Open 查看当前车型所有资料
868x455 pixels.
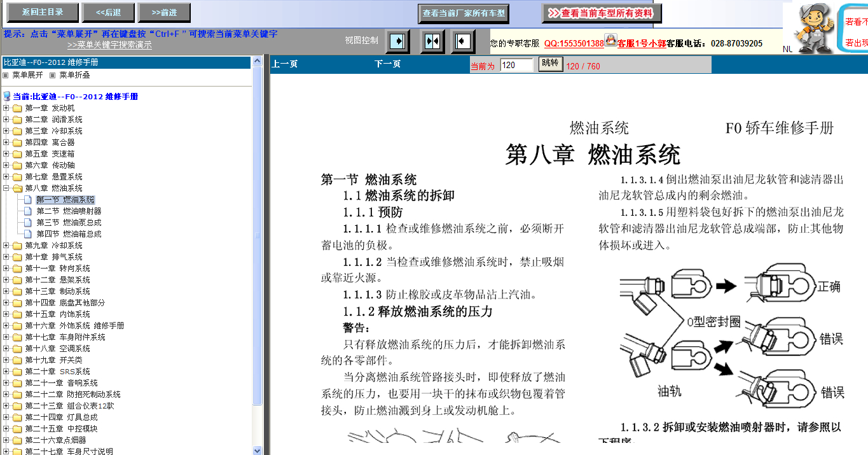602,13
